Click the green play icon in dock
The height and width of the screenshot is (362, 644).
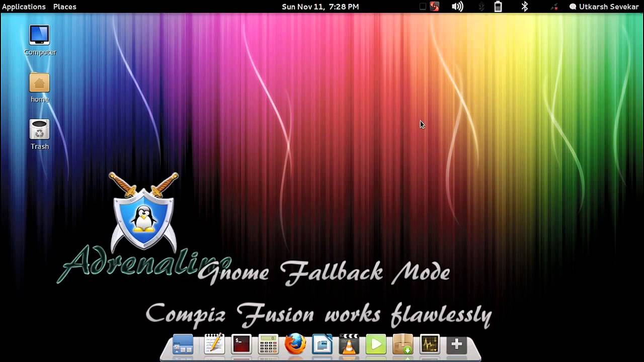click(376, 344)
